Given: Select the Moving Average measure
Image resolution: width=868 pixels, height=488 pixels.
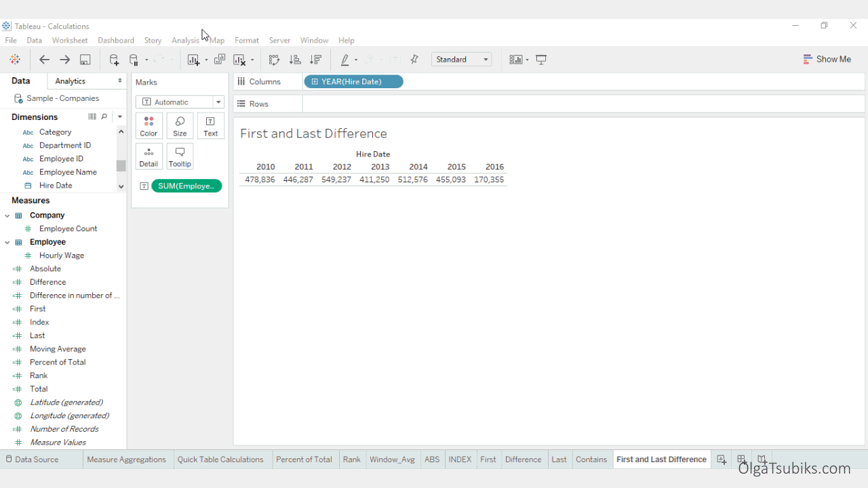Looking at the screenshot, I should (58, 349).
